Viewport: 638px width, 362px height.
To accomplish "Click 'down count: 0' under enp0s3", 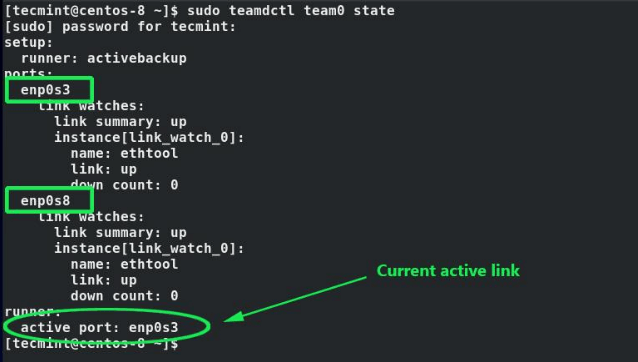I will click(125, 185).
